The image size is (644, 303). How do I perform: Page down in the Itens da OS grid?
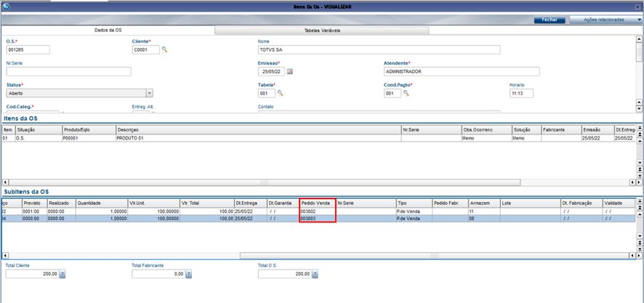[639, 169]
